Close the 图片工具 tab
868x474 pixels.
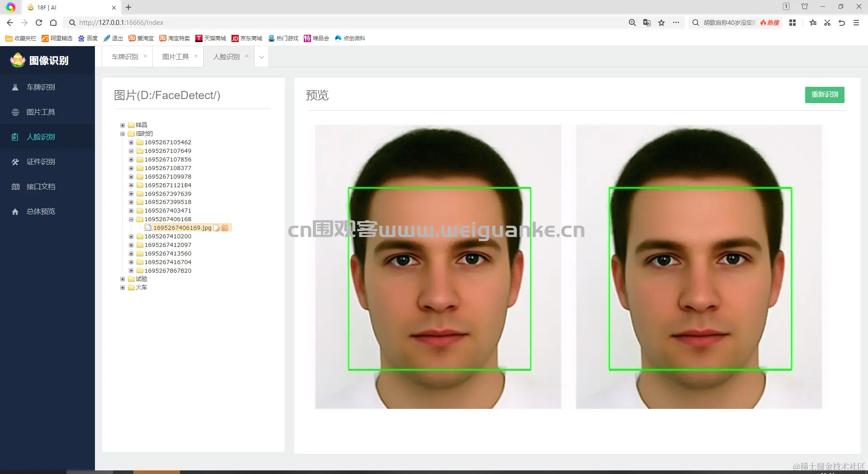(x=196, y=56)
